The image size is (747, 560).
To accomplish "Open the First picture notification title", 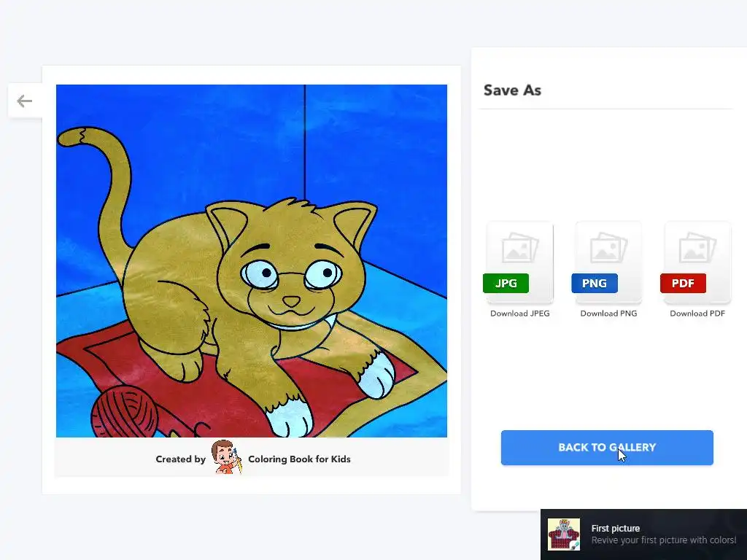I will pos(616,528).
